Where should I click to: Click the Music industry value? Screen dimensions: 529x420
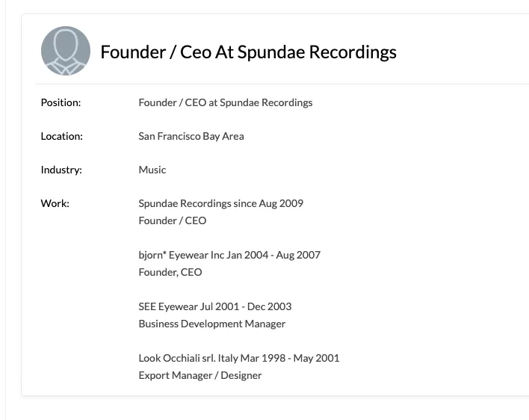[152, 170]
